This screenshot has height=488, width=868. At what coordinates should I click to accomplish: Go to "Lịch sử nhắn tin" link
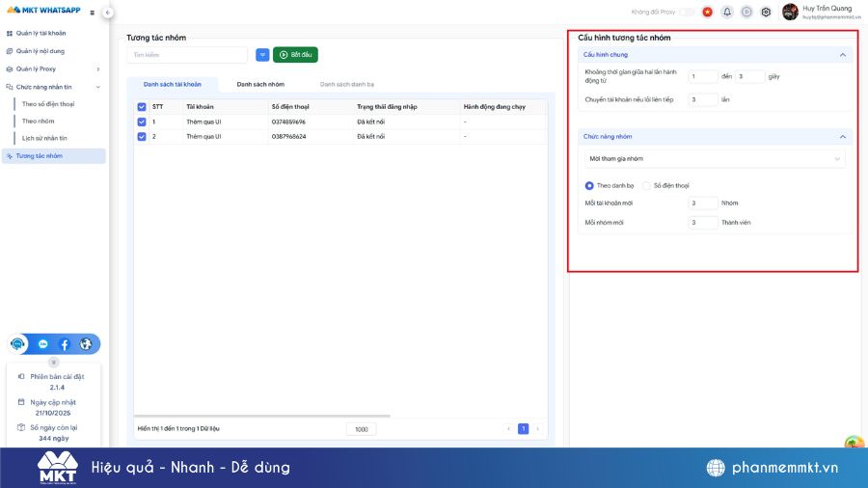click(x=44, y=138)
